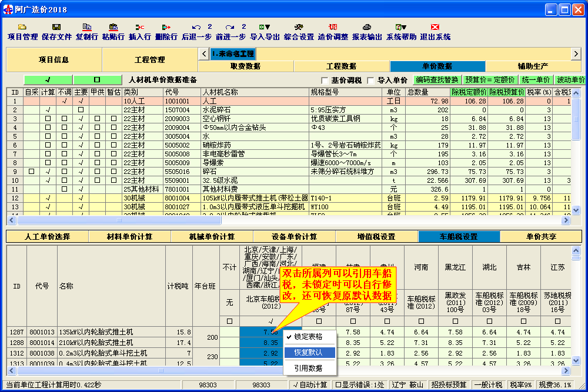The height and width of the screenshot is (392, 588).
Task: Click the 湖北 column header
Action: tap(489, 267)
